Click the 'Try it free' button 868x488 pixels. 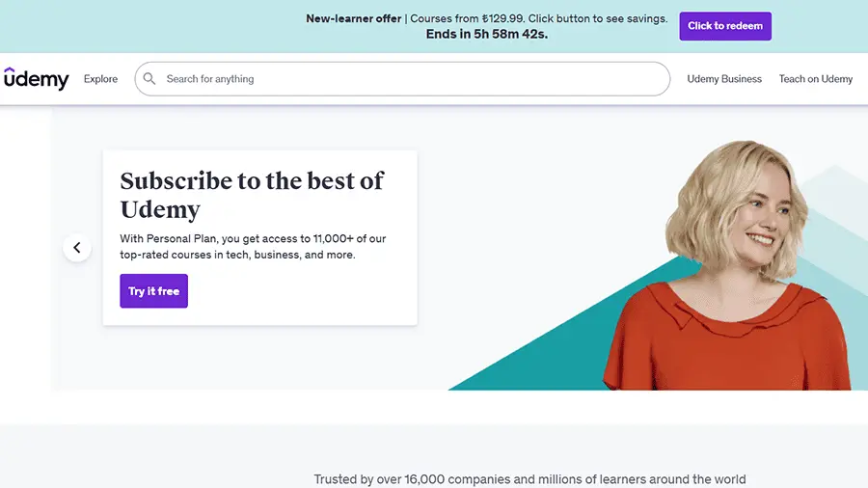point(154,291)
